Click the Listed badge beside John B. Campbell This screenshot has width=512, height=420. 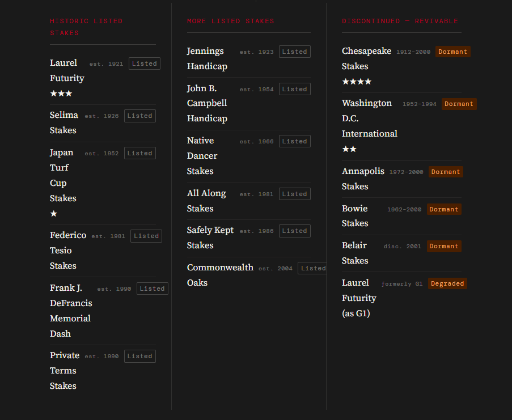(x=294, y=89)
